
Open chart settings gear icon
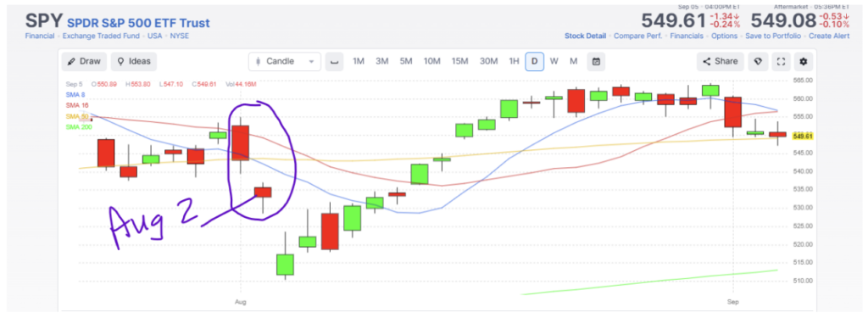click(804, 62)
